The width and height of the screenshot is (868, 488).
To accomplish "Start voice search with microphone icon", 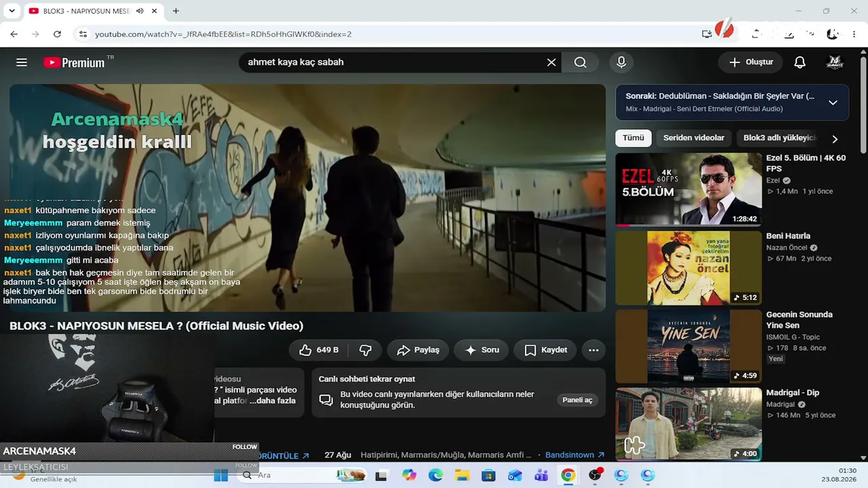I will [621, 62].
